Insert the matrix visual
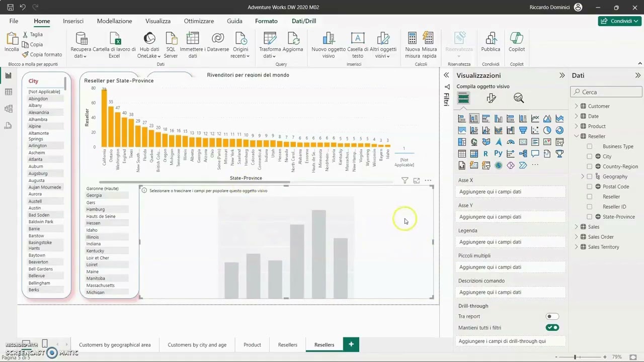The height and width of the screenshot is (362, 644). coord(474,153)
